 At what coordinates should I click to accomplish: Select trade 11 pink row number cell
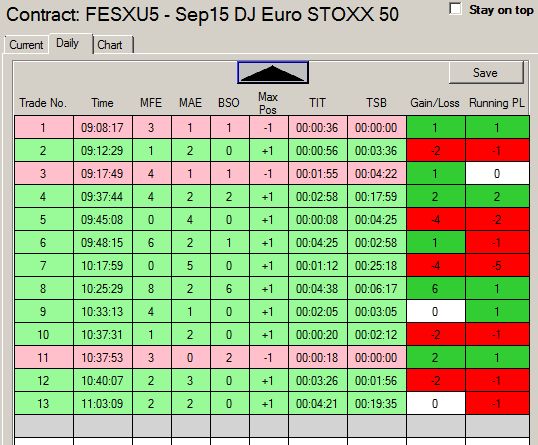tap(44, 358)
